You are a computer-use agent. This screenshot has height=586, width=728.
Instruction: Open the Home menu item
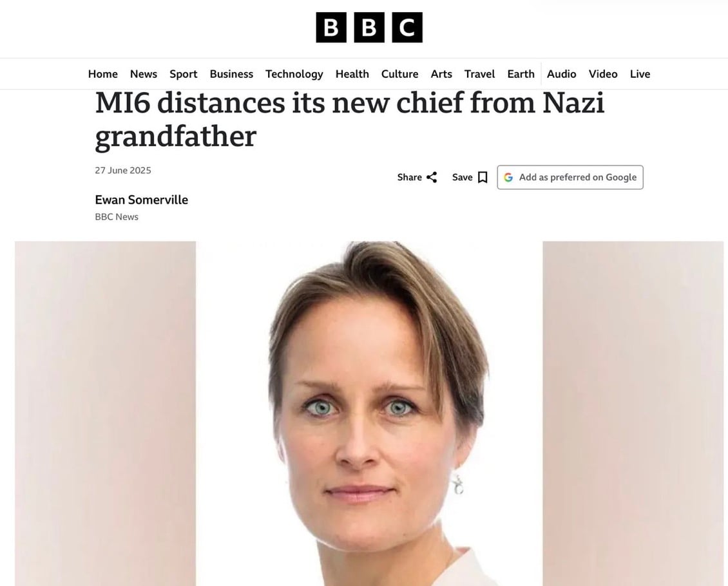click(102, 74)
